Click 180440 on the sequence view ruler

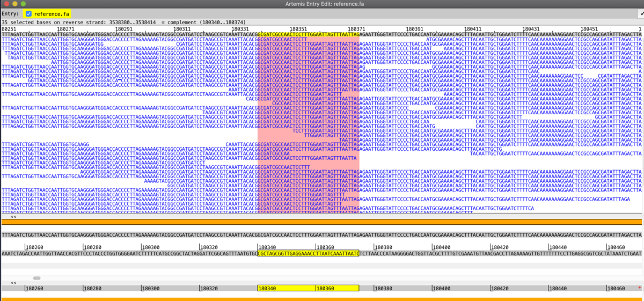pos(558,247)
